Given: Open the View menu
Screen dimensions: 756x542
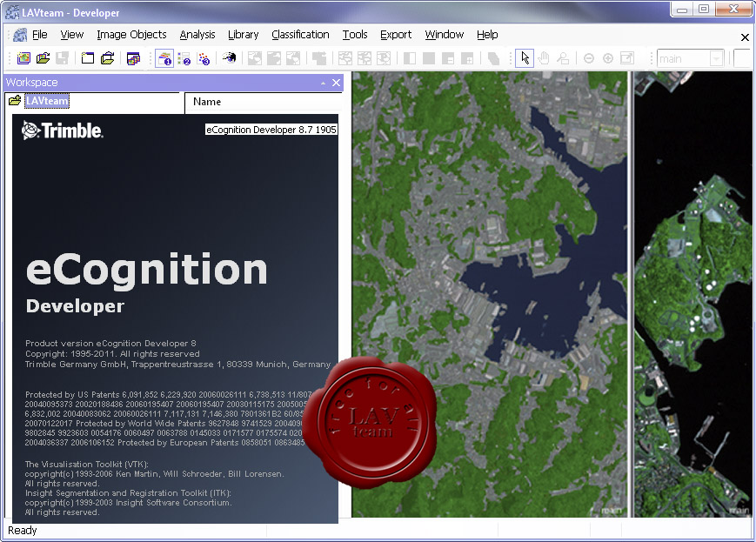Looking at the screenshot, I should (x=72, y=35).
